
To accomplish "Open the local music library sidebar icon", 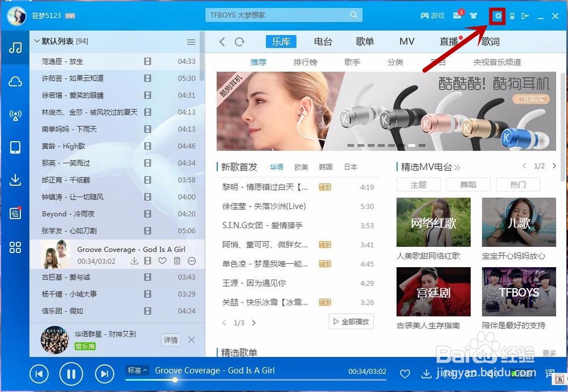I will pos(15,48).
